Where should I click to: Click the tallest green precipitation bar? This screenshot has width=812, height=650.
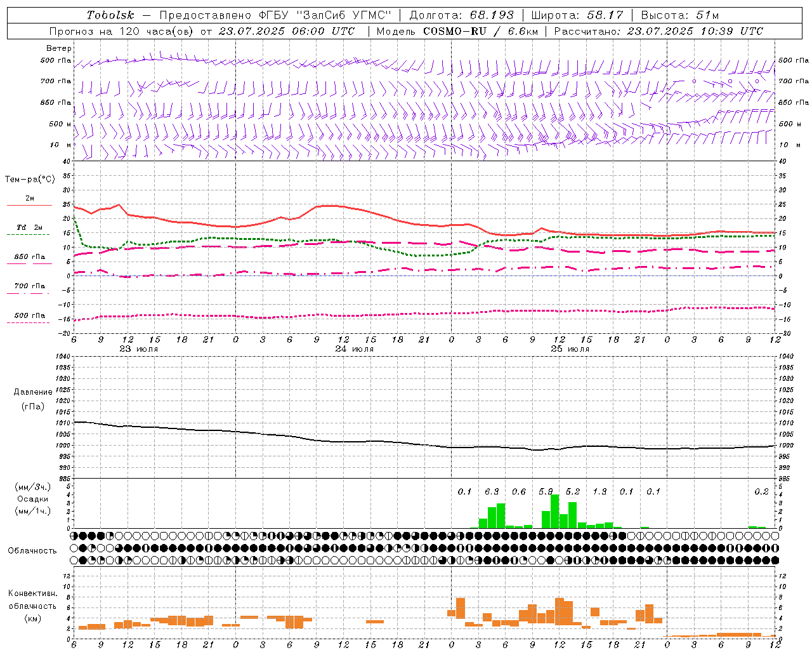(555, 512)
